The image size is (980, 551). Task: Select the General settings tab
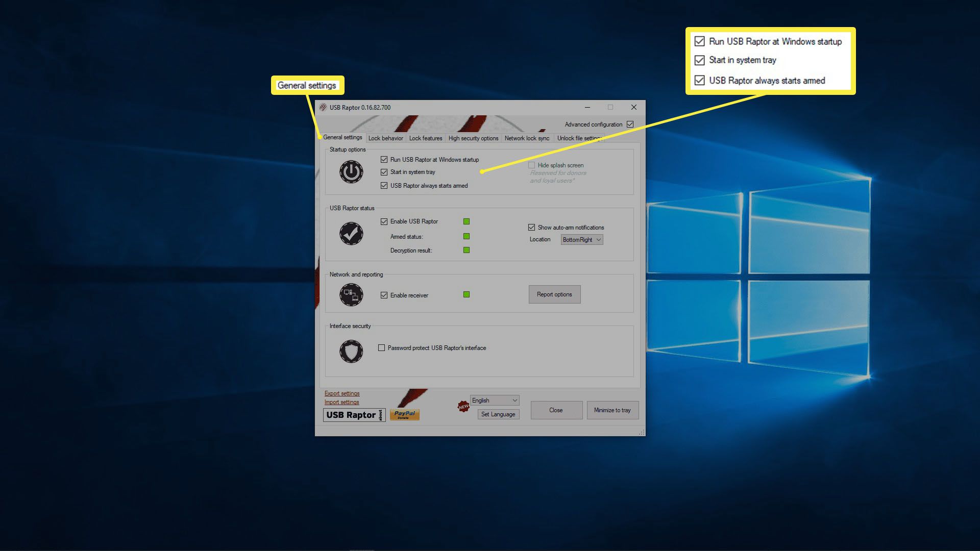pyautogui.click(x=342, y=138)
